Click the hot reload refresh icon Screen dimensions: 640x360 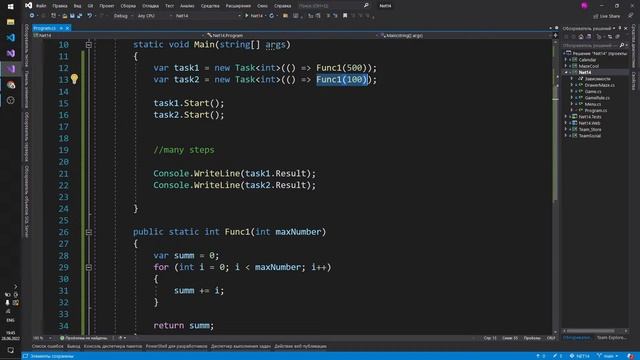(271, 16)
